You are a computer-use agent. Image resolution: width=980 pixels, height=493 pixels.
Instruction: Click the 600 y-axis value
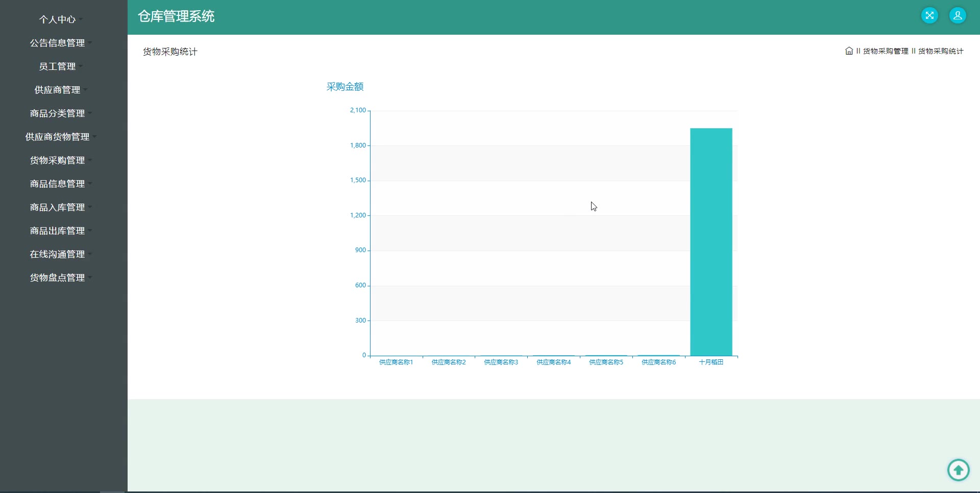360,285
